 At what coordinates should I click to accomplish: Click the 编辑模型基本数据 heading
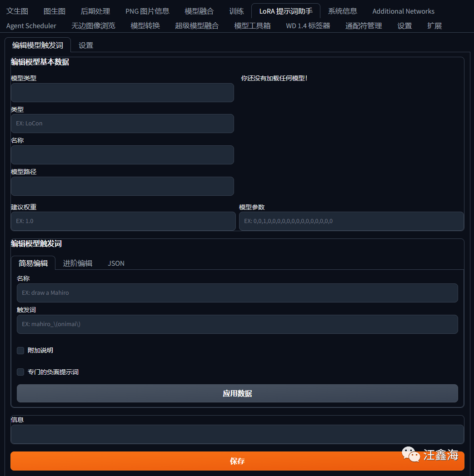pos(40,62)
